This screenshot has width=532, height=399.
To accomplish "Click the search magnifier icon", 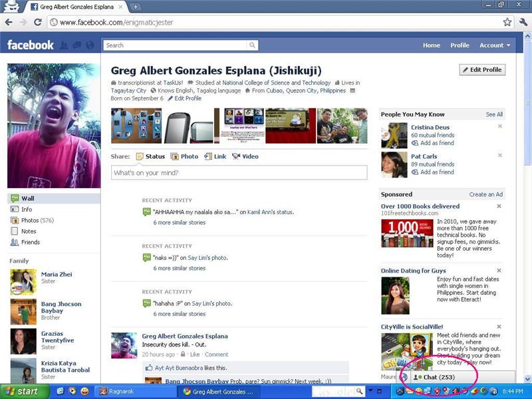I will pos(251,45).
